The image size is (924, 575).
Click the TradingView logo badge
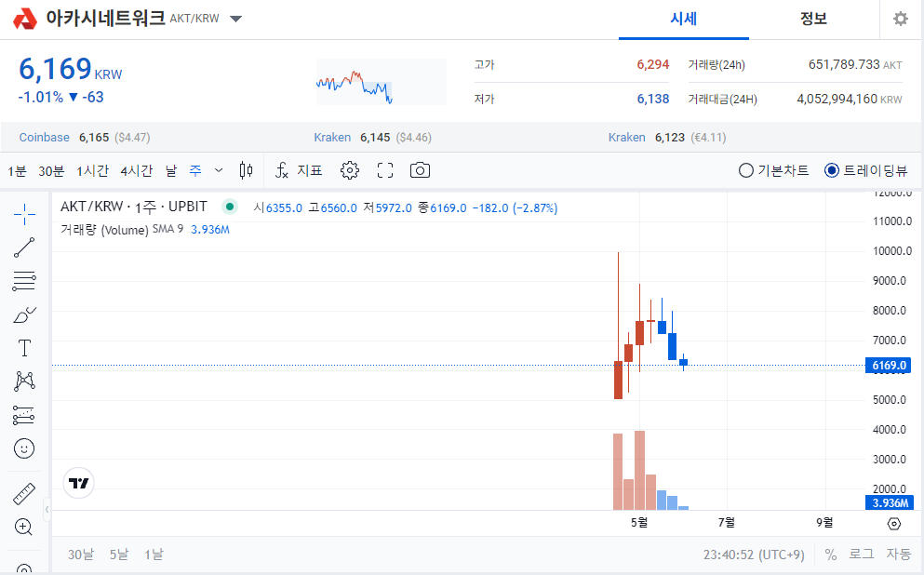tap(78, 483)
